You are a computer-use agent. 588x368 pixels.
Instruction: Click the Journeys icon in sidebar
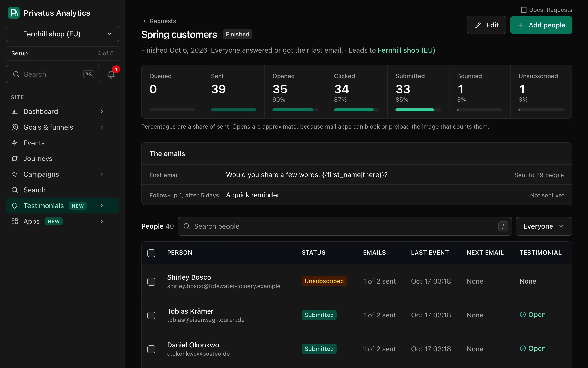(15, 158)
